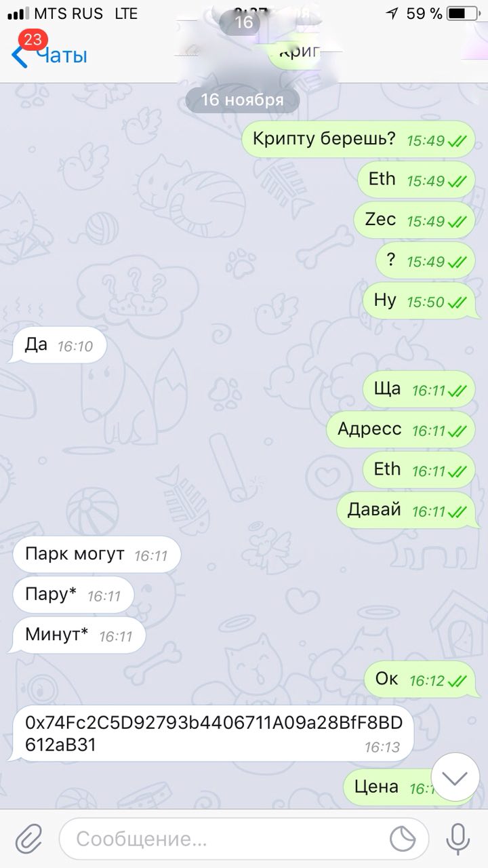Tap the location arrow in status bar
This screenshot has width=488, height=868.
pos(392,13)
